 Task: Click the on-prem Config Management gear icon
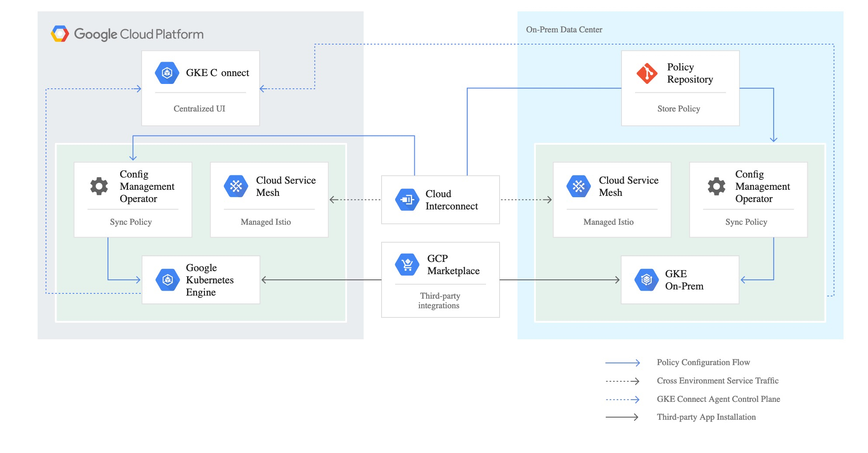click(716, 186)
